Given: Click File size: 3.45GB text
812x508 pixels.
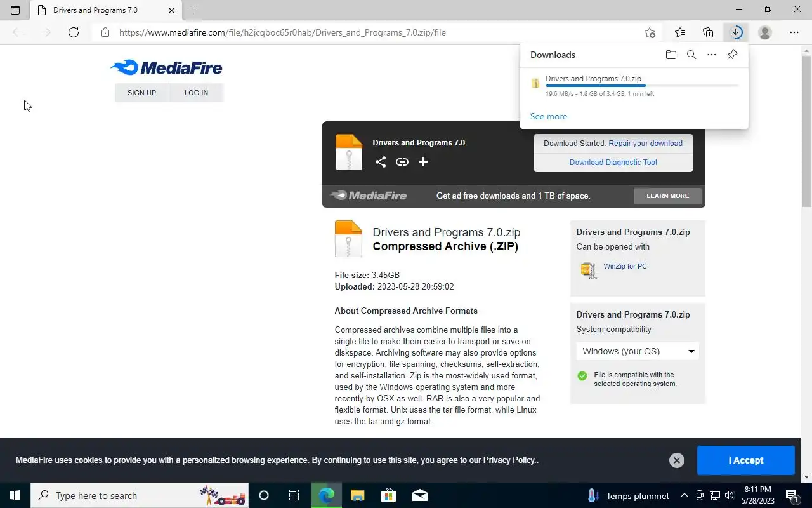Looking at the screenshot, I should tap(367, 275).
